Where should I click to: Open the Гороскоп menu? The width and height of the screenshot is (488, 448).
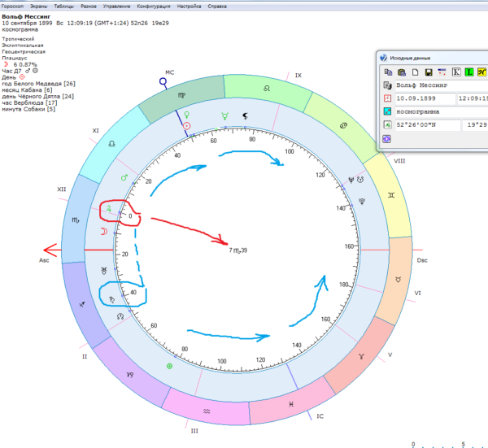point(15,5)
